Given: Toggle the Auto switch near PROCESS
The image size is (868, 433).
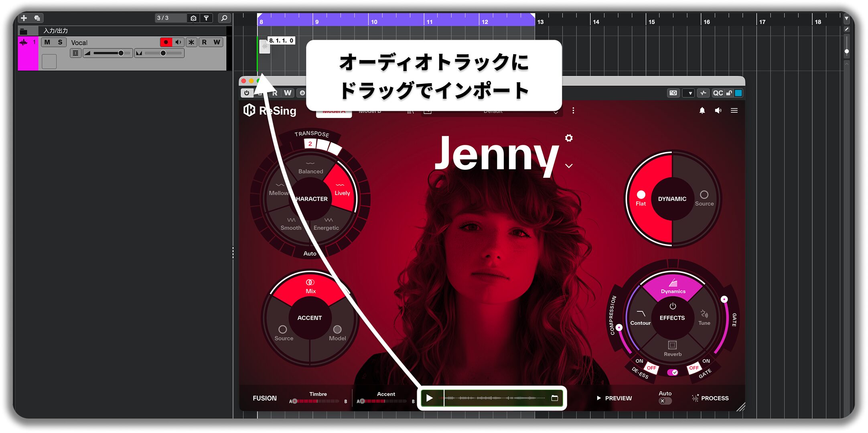Looking at the screenshot, I should pos(665,401).
